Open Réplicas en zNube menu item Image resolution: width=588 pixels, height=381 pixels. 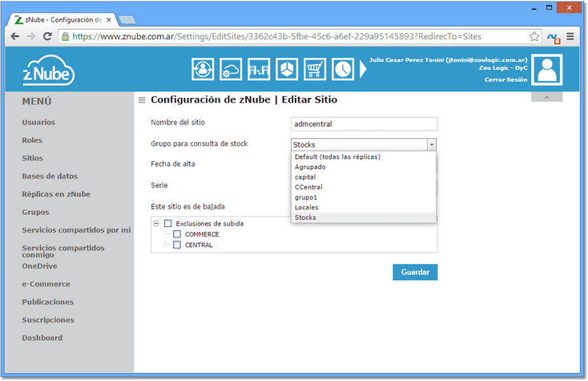tap(56, 194)
